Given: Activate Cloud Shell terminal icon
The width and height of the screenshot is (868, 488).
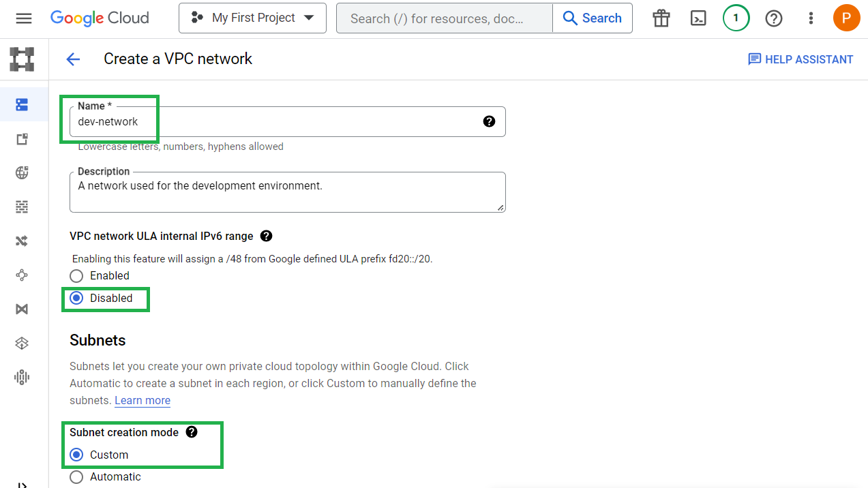Looking at the screenshot, I should (x=698, y=18).
